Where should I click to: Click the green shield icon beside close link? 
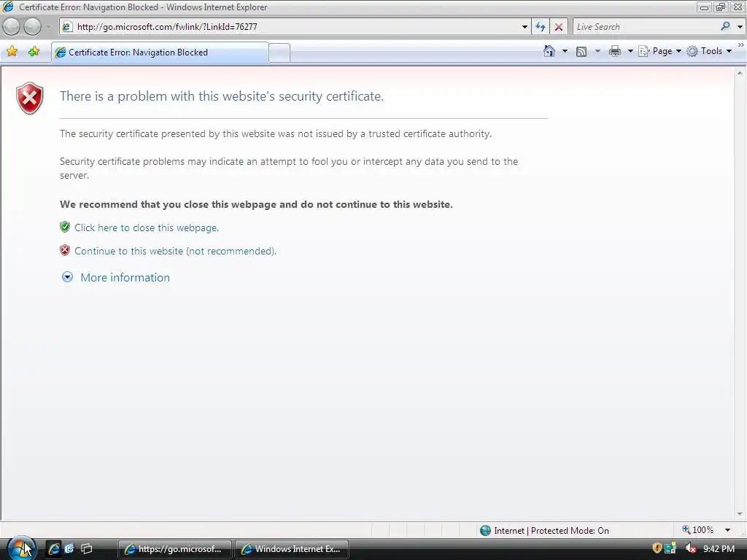[x=65, y=227]
